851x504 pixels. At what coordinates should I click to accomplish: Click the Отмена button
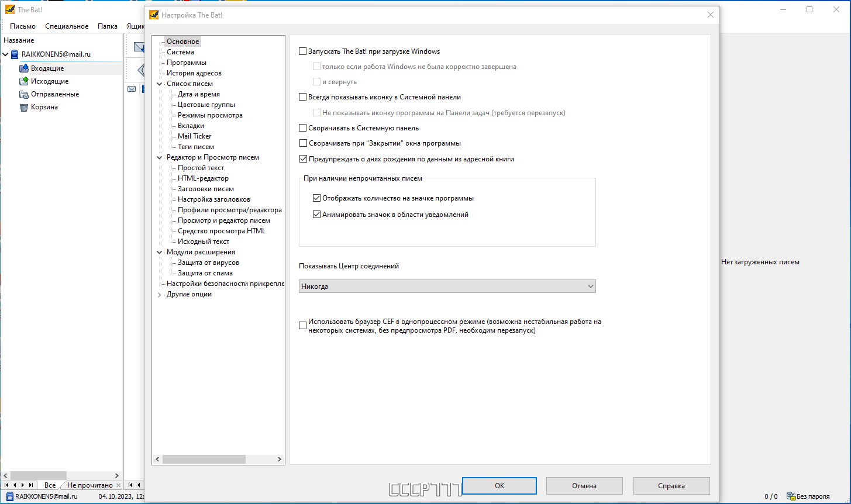pos(584,486)
